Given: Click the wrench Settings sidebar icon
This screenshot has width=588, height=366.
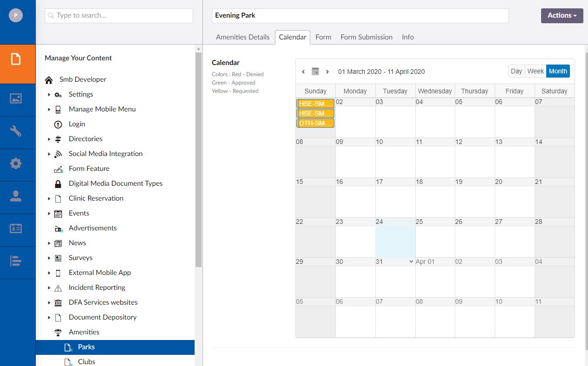Looking at the screenshot, I should click(x=16, y=131).
